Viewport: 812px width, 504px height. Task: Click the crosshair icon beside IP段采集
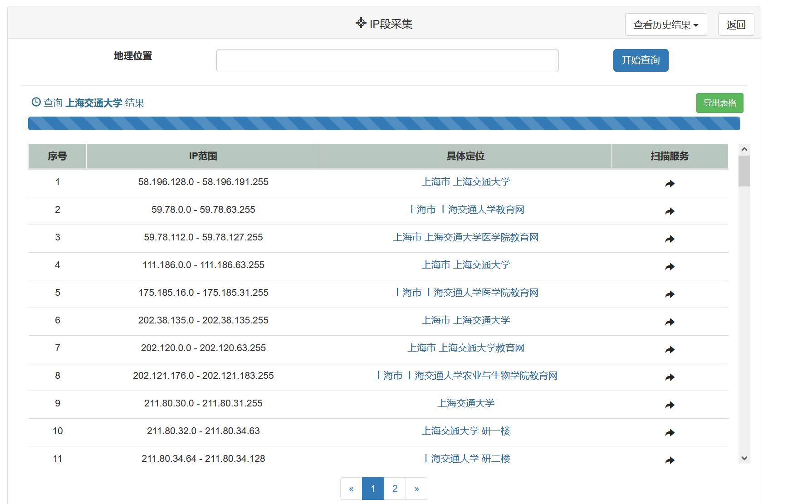coord(361,23)
